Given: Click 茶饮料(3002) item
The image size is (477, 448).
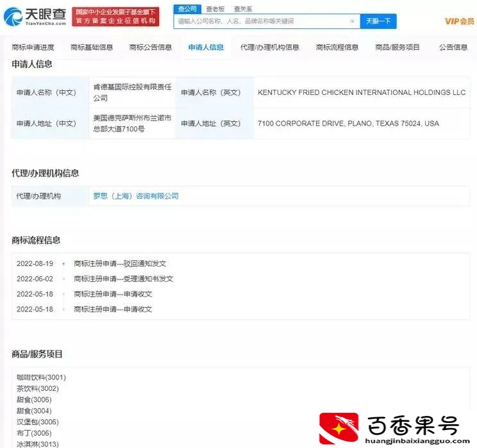Looking at the screenshot, I should (38, 388).
